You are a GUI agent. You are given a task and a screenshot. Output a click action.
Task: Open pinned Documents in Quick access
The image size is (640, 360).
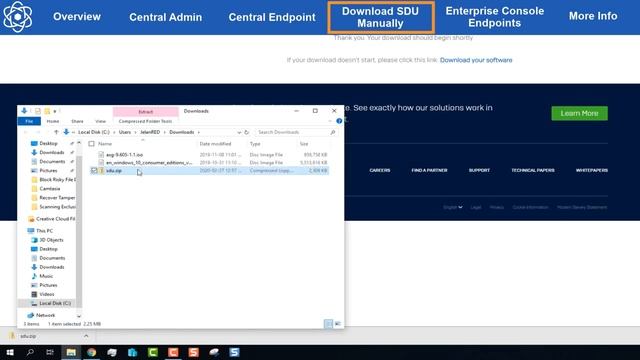[52, 162]
